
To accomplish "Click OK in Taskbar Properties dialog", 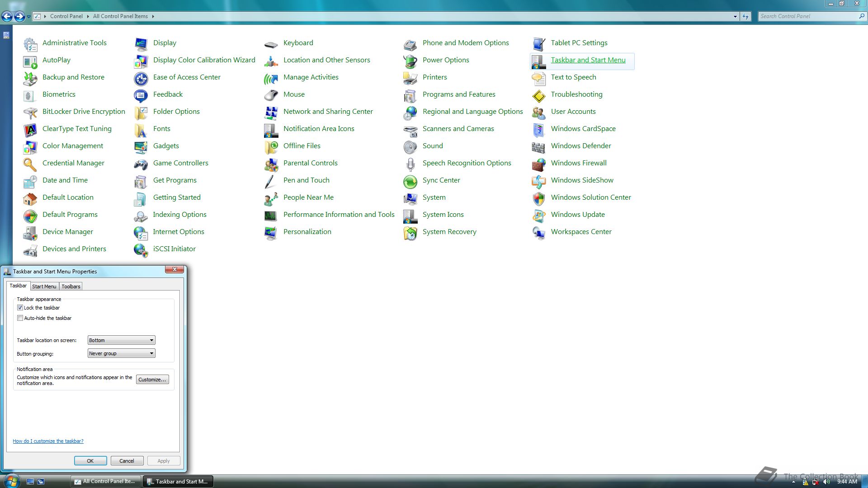I will click(x=90, y=461).
